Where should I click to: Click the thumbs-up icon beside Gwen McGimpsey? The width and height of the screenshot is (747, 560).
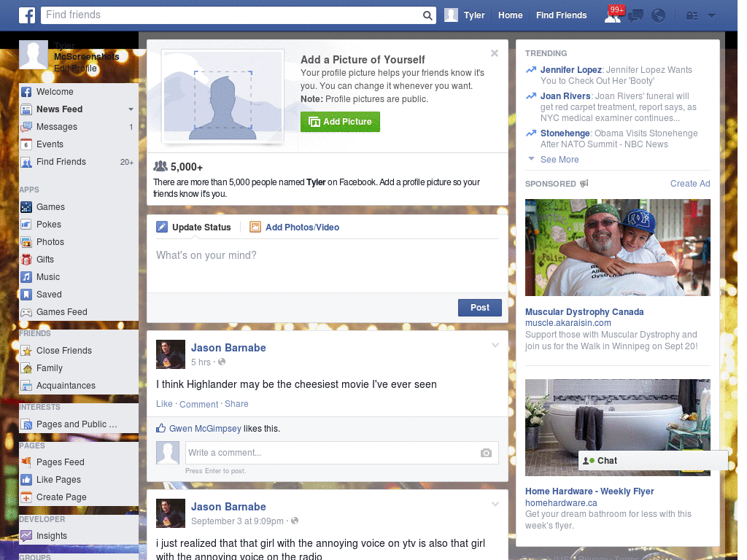[161, 428]
